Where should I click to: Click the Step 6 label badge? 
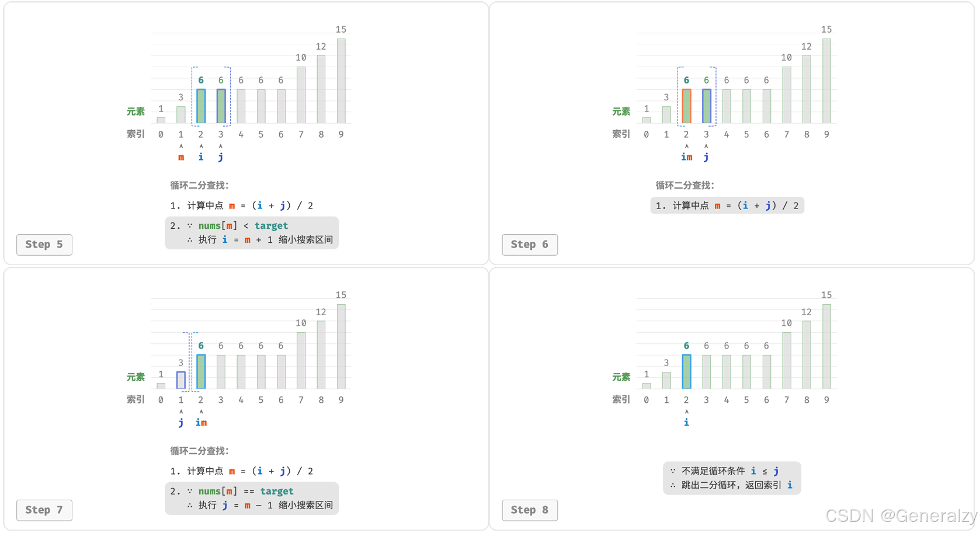click(x=530, y=245)
